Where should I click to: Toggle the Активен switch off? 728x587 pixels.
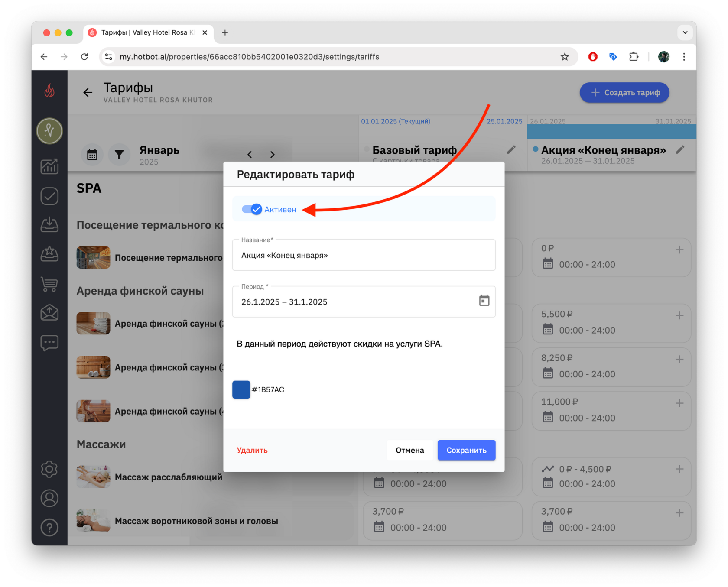[x=252, y=210]
